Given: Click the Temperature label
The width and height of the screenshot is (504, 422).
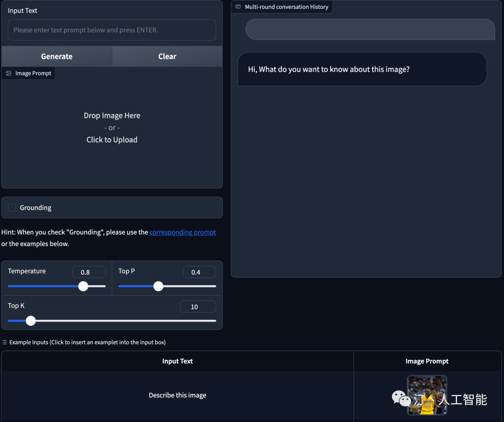Looking at the screenshot, I should coord(27,271).
